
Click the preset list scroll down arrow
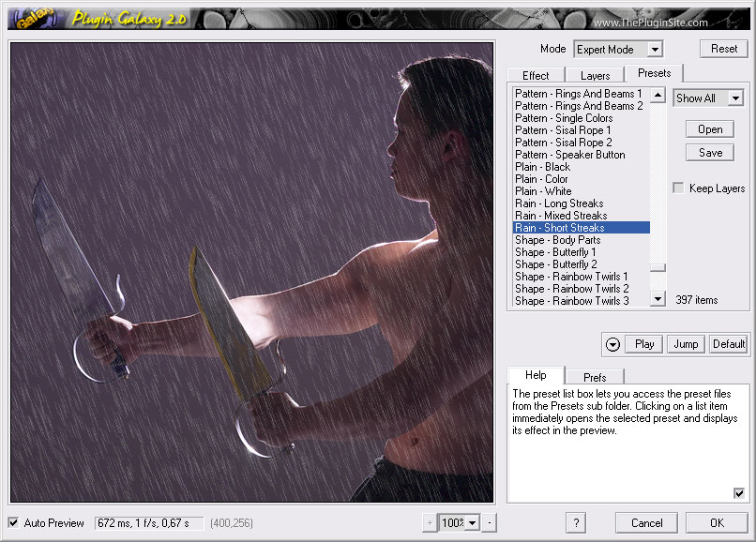click(x=658, y=298)
